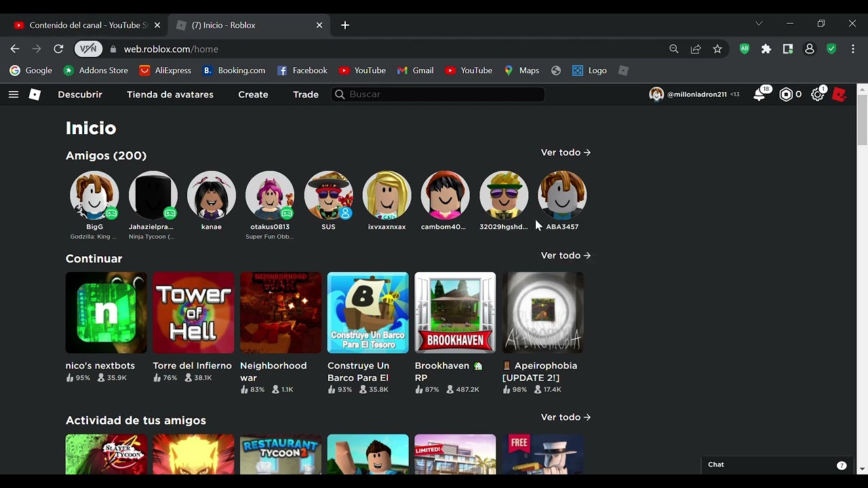Screen dimensions: 868x488
Task: Go back with browser back arrow
Action: [x=15, y=49]
